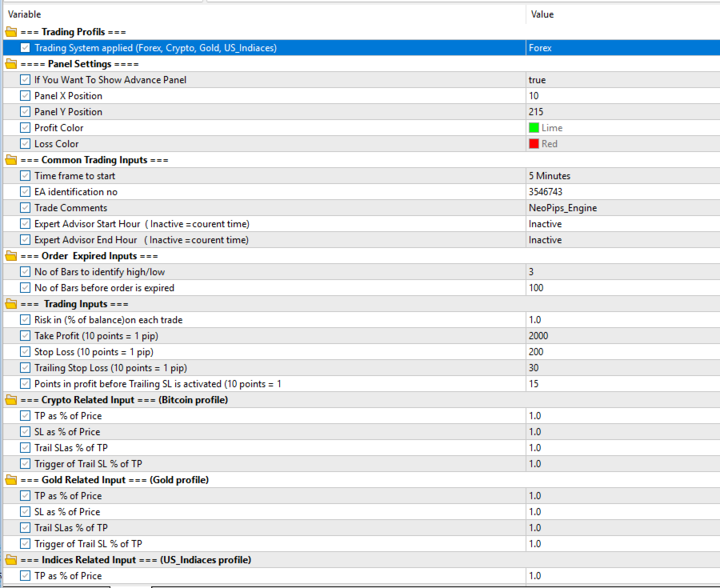Toggle the Time frame to start checkbox
720x588 pixels.
pos(26,176)
